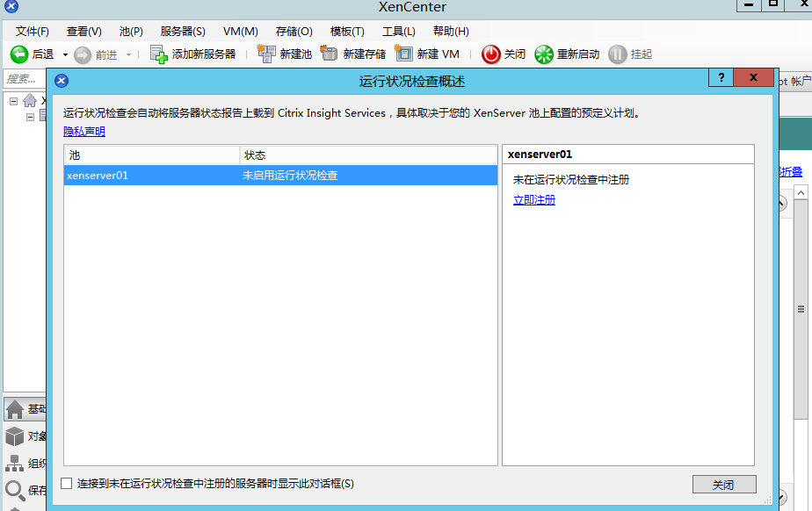Click the dialog help question mark button
Viewport: 812px width, 511px height.
(x=721, y=77)
